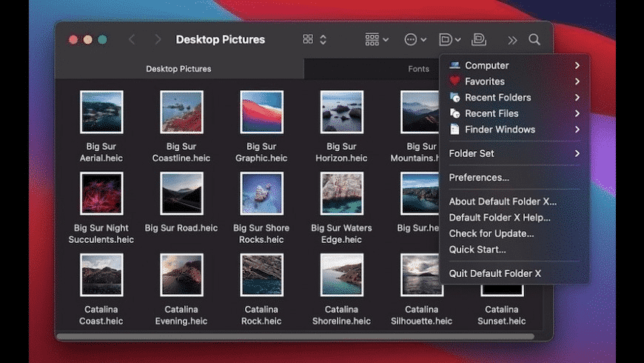644x363 pixels.
Task: Open the Computer submenu
Action: click(514, 65)
